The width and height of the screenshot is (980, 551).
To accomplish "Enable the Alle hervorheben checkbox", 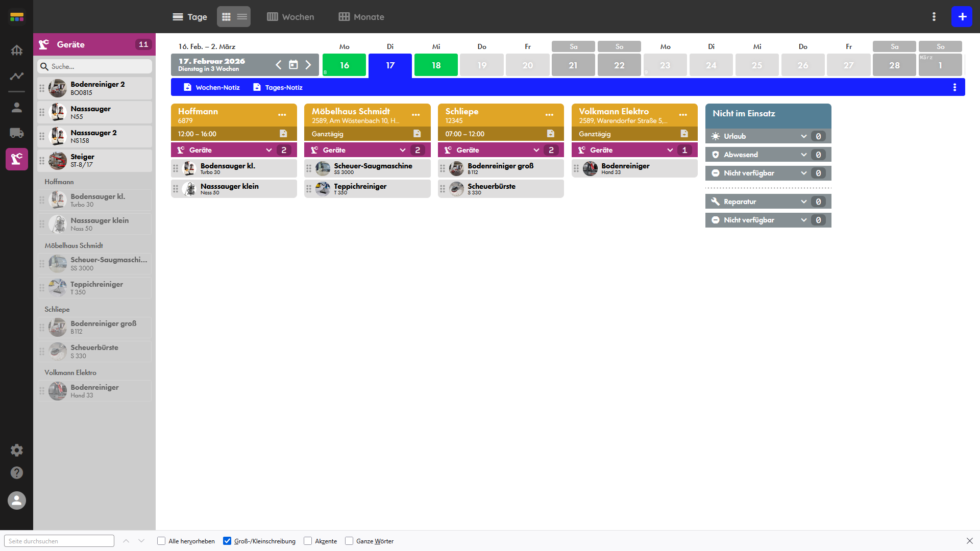I will pyautogui.click(x=161, y=541).
